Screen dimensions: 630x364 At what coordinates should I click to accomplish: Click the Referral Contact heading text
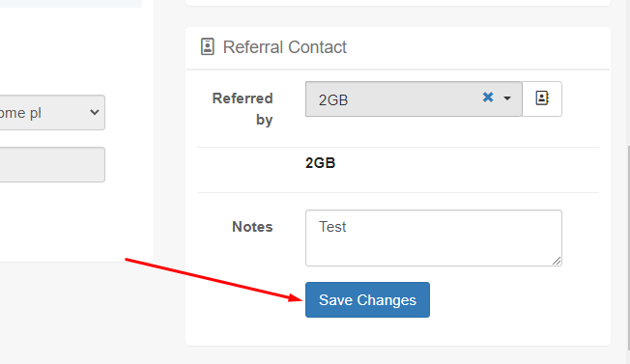tap(284, 47)
